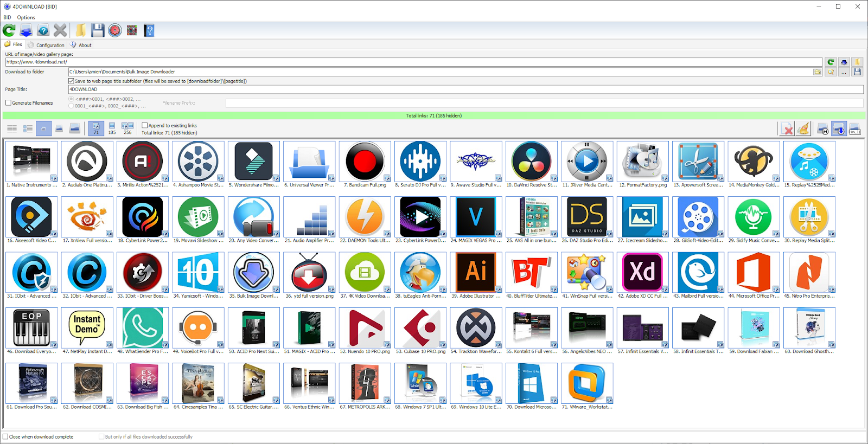Click the floppy disk save icon in the main toolbar

click(x=98, y=30)
